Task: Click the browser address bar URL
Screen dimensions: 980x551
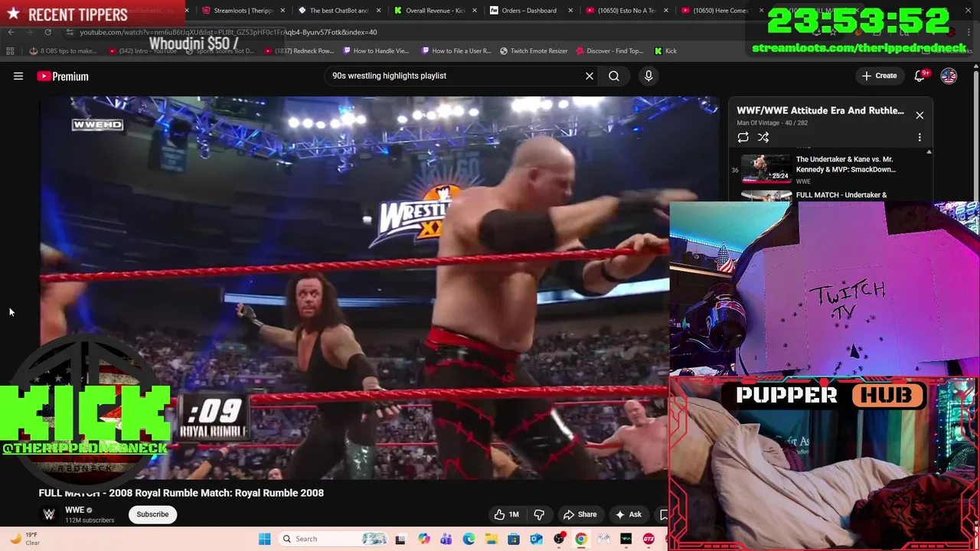Action: pyautogui.click(x=228, y=32)
